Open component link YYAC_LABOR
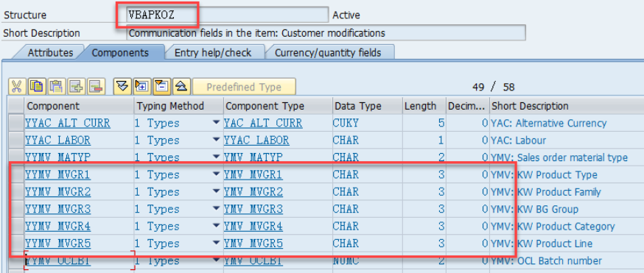 (x=57, y=141)
